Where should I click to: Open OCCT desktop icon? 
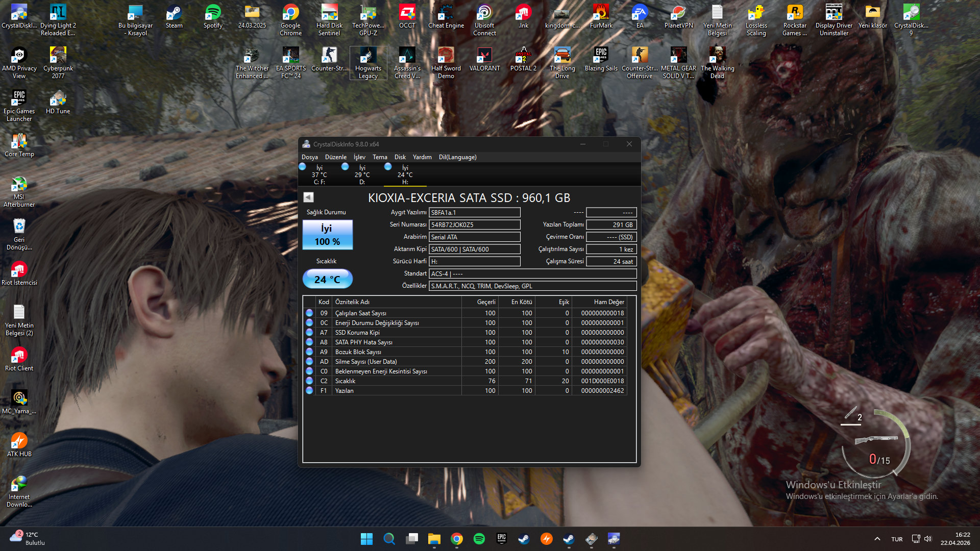(407, 17)
